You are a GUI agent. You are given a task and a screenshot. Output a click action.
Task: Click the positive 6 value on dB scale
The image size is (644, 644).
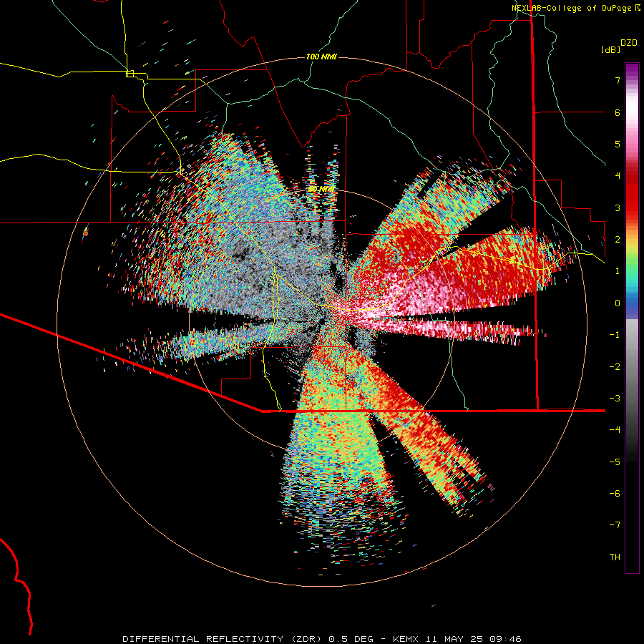pyautogui.click(x=618, y=112)
